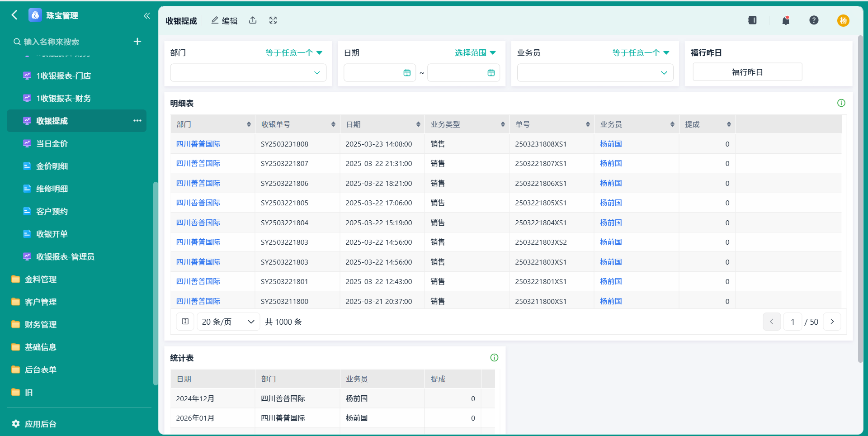Click the fullscreen expand icon
The height and width of the screenshot is (436, 868).
(x=273, y=20)
